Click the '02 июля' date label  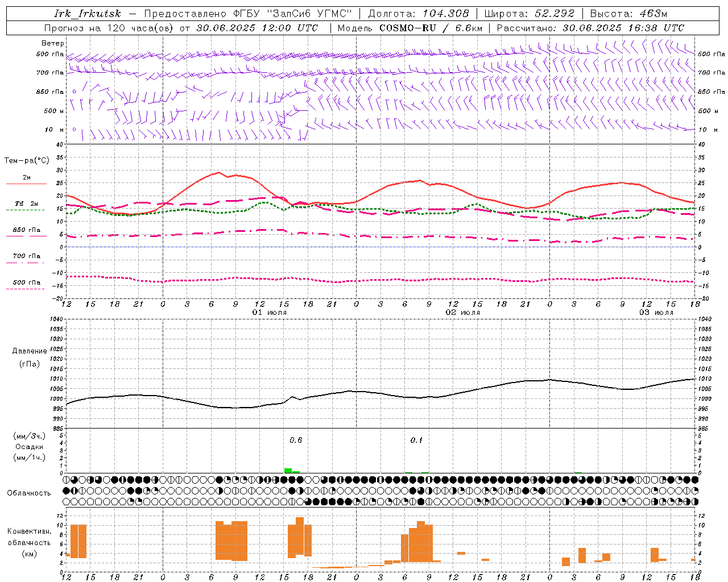pos(463,313)
